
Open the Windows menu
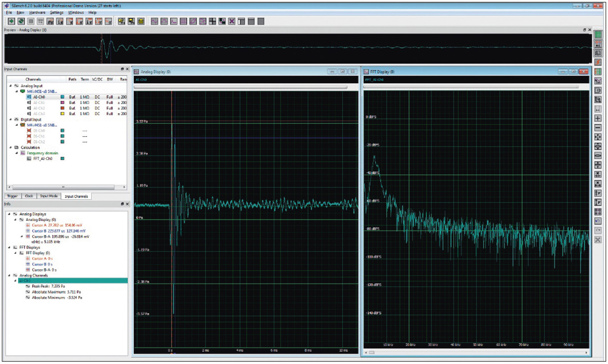click(76, 12)
